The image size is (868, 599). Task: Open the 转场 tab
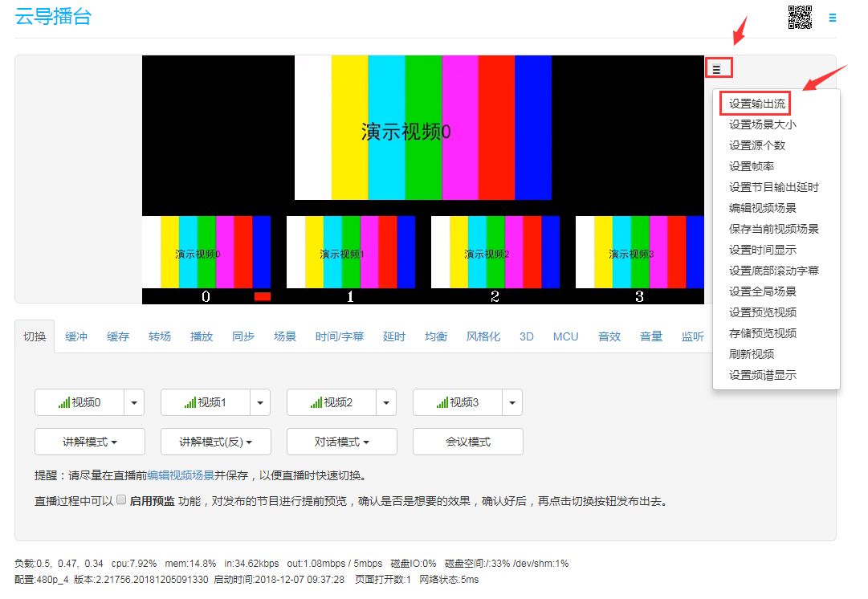pyautogui.click(x=160, y=336)
